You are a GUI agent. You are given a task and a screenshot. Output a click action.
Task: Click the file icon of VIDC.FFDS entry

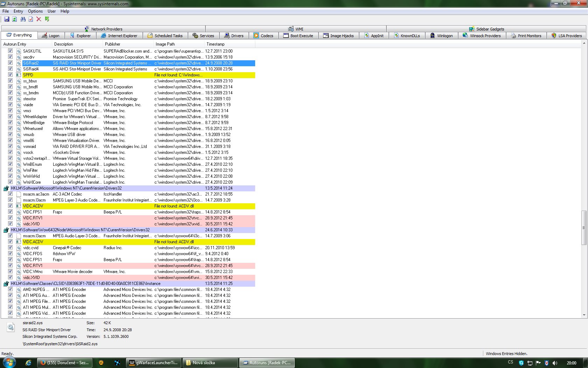[x=19, y=254]
